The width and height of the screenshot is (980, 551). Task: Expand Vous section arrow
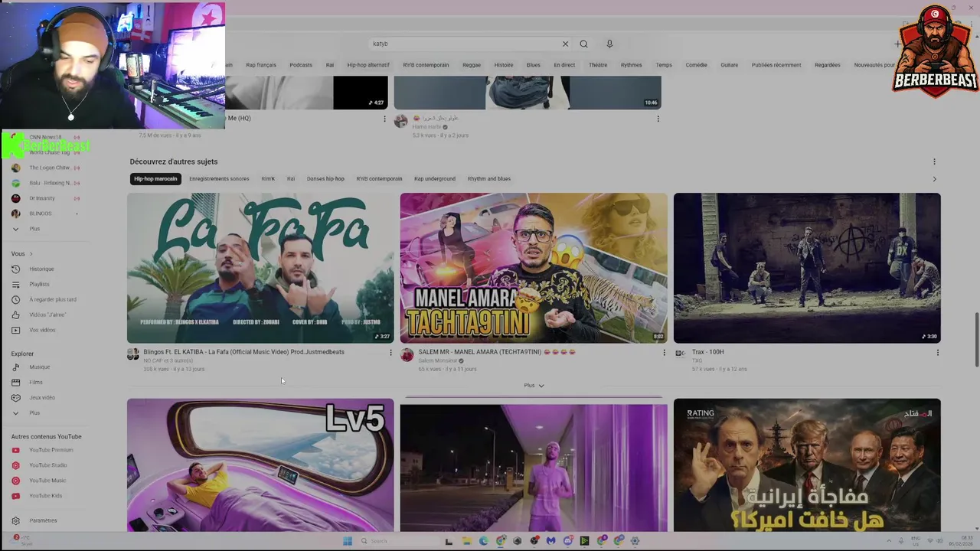pos(31,253)
